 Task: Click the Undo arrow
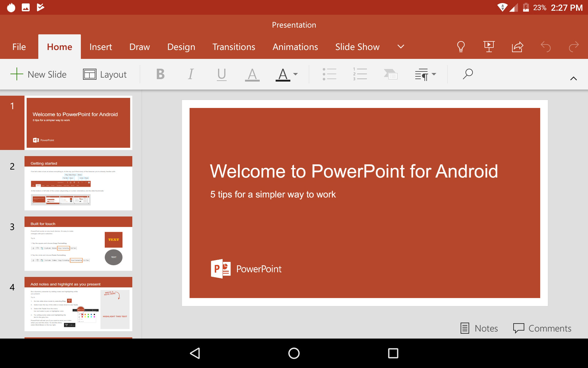tap(546, 47)
